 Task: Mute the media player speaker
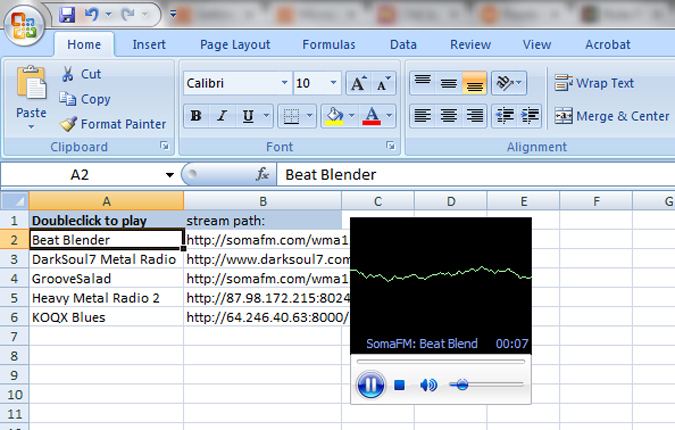click(428, 385)
